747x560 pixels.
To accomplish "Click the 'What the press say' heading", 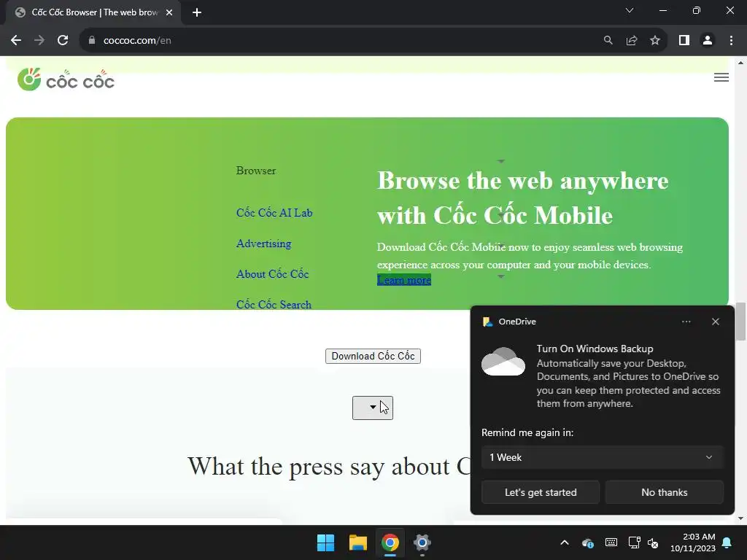I will (x=329, y=466).
